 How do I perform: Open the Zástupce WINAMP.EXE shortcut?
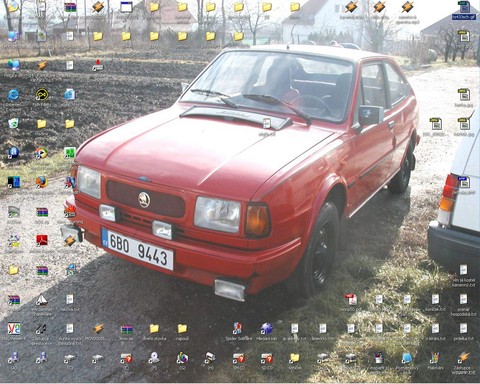pos(463,358)
